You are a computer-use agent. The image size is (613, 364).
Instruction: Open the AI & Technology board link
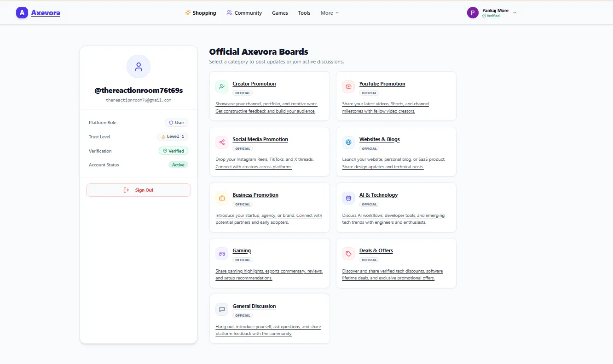pos(379,195)
